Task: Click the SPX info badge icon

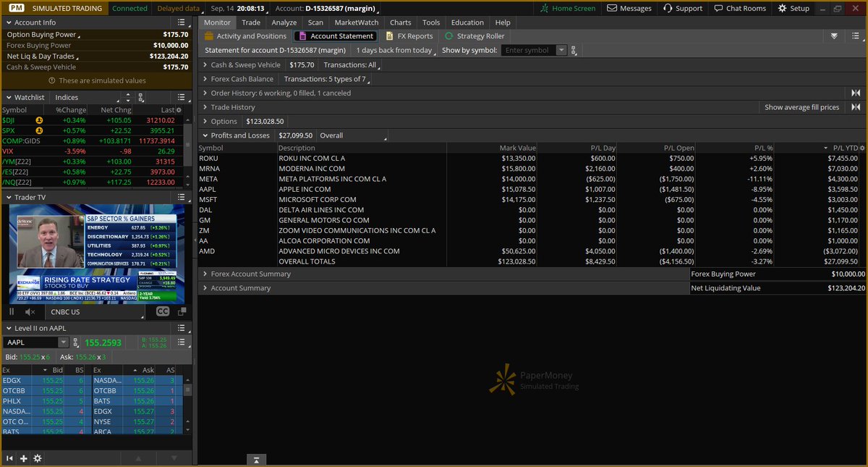Action: (x=39, y=130)
